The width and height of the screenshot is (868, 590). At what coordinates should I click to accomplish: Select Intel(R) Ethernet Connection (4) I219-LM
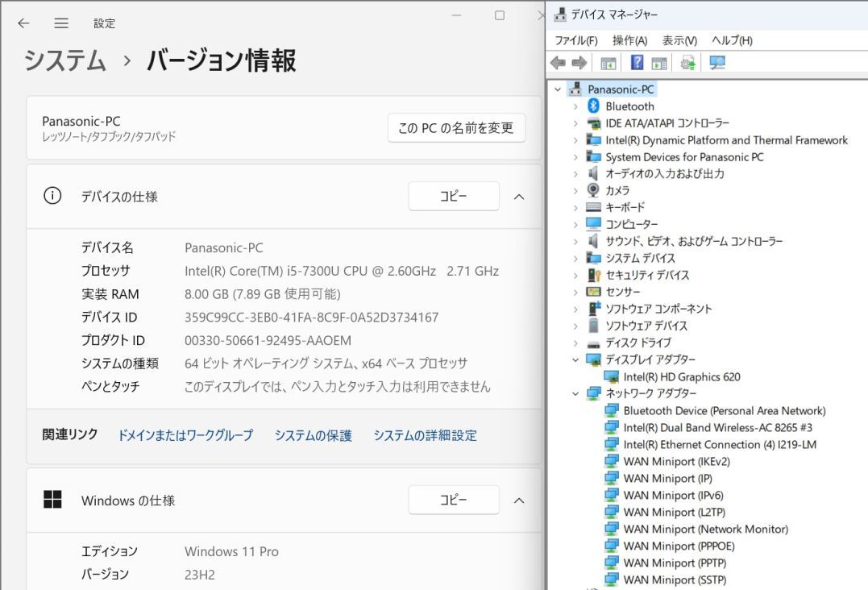(x=720, y=444)
